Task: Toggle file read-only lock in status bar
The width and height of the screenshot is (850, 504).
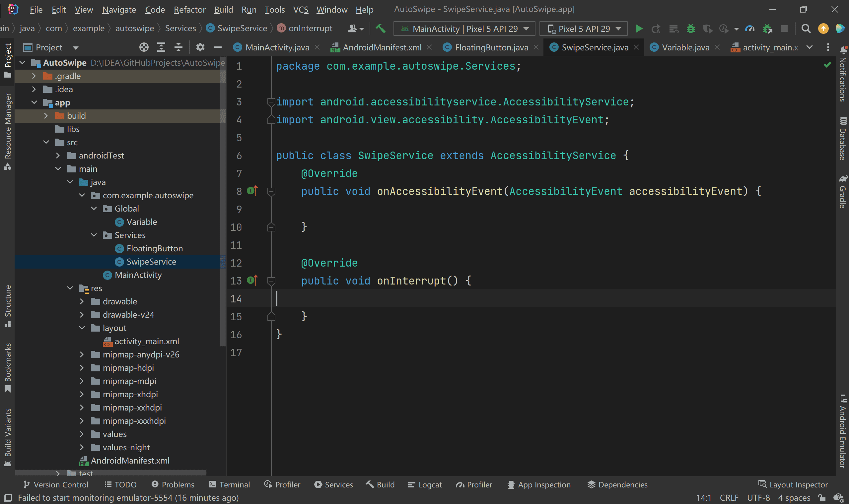Action: coord(822,498)
